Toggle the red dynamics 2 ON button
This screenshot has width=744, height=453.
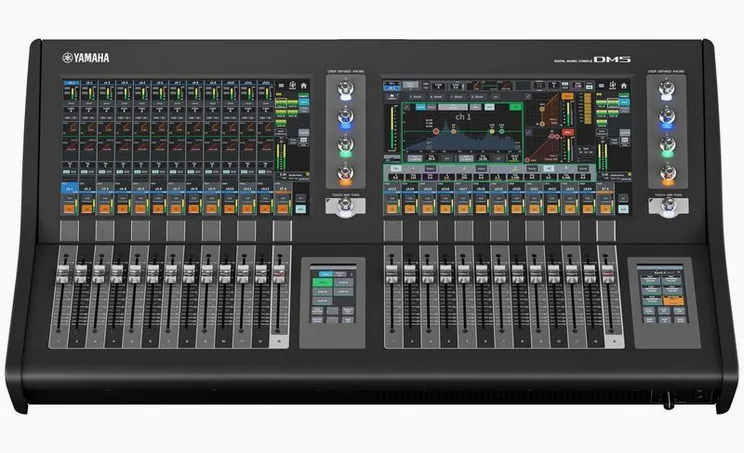(x=567, y=132)
